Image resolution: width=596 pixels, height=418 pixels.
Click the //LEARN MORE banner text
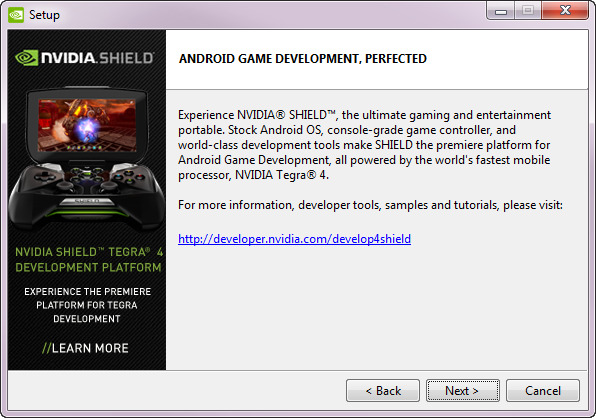point(85,348)
